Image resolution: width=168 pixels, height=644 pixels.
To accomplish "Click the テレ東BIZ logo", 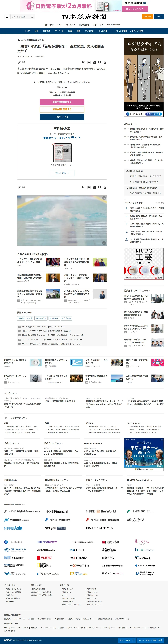I will (44, 557).
